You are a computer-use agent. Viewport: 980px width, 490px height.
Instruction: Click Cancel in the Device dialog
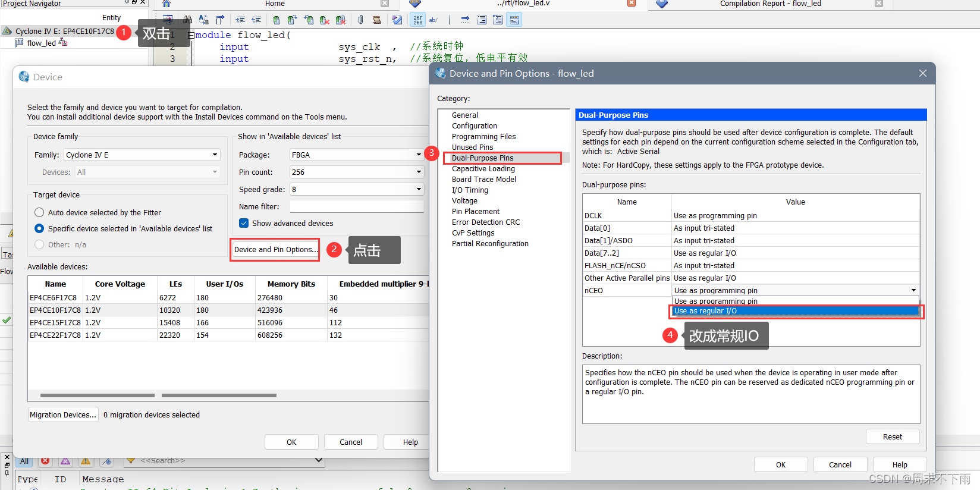coord(351,442)
